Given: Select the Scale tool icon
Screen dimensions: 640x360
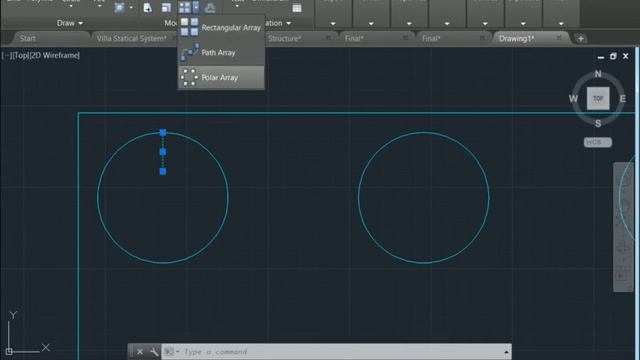Looking at the screenshot, I should pos(166,7).
